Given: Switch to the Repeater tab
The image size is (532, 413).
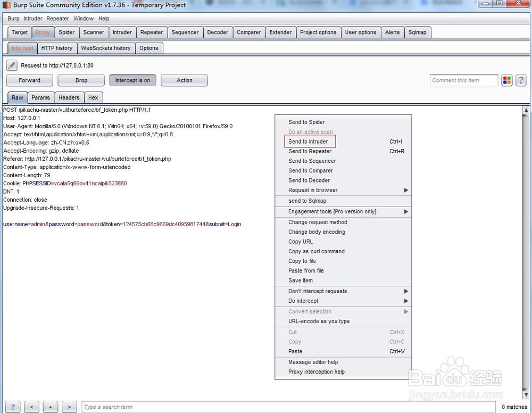Looking at the screenshot, I should (152, 32).
